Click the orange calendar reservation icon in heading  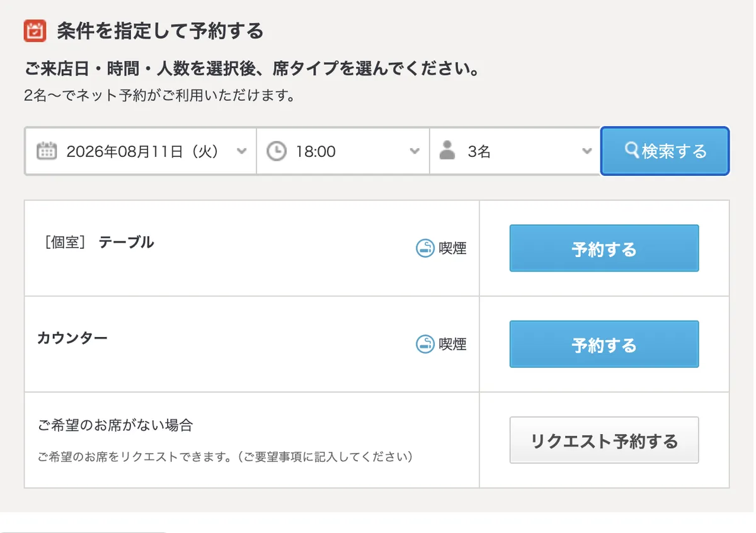[35, 31]
